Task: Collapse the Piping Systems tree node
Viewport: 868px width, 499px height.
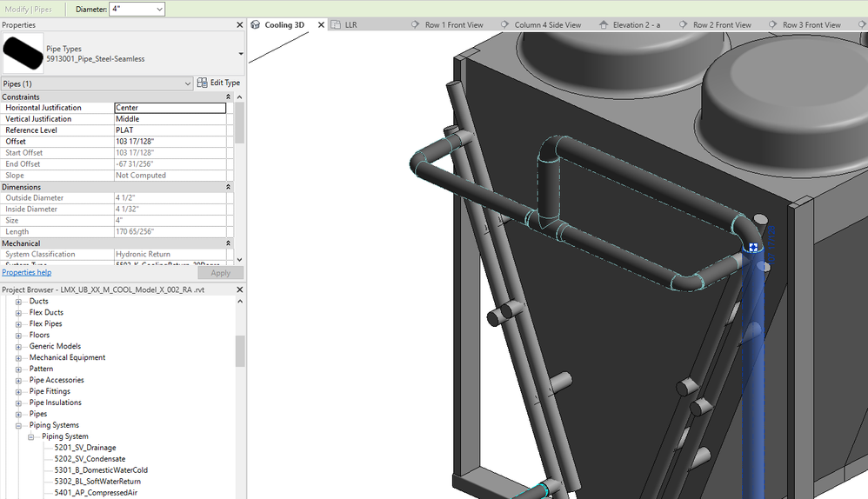Action: coord(18,425)
